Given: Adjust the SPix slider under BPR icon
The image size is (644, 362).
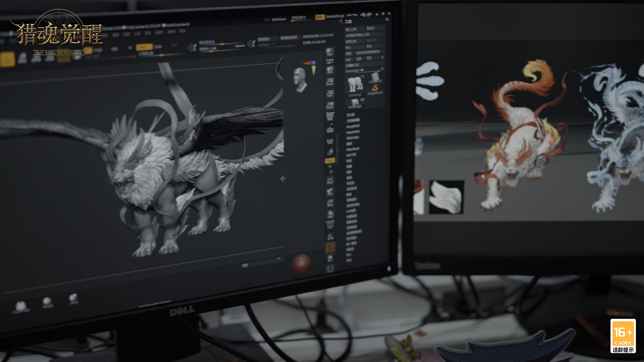Looking at the screenshot, I should (330, 60).
